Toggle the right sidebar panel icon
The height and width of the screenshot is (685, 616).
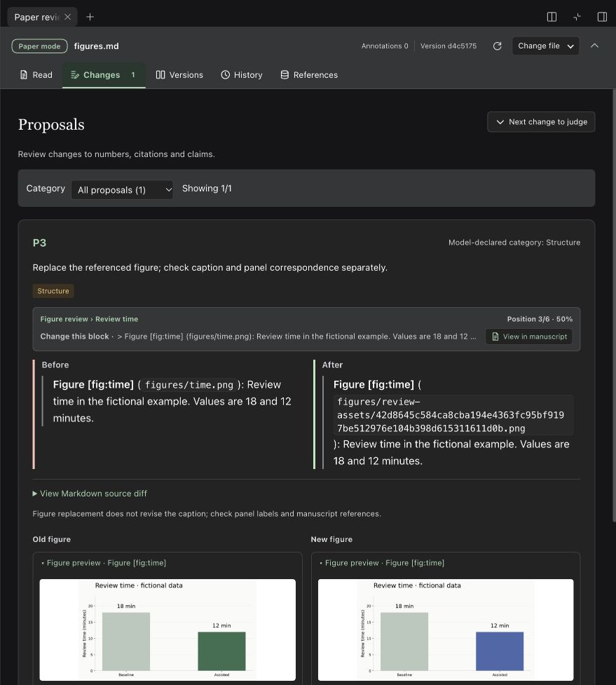click(602, 17)
